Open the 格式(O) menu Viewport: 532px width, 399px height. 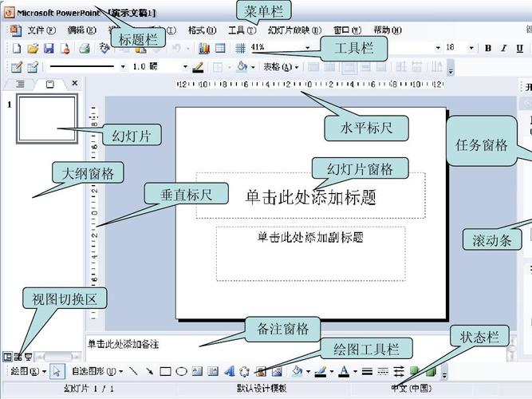tap(203, 30)
